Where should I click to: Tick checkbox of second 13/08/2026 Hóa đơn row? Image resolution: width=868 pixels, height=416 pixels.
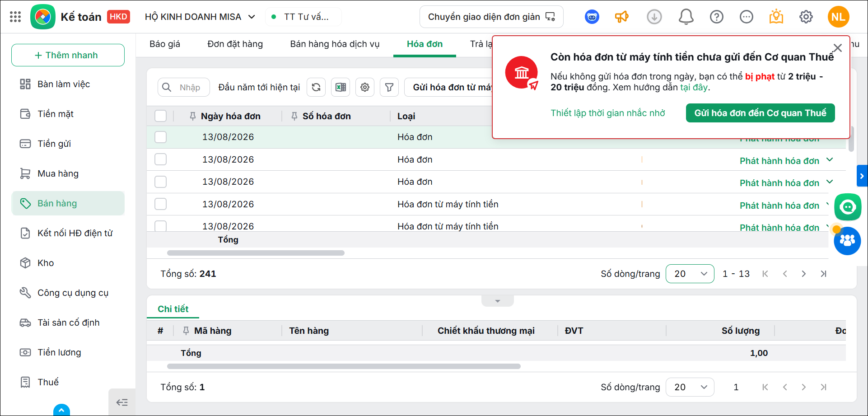pos(160,159)
